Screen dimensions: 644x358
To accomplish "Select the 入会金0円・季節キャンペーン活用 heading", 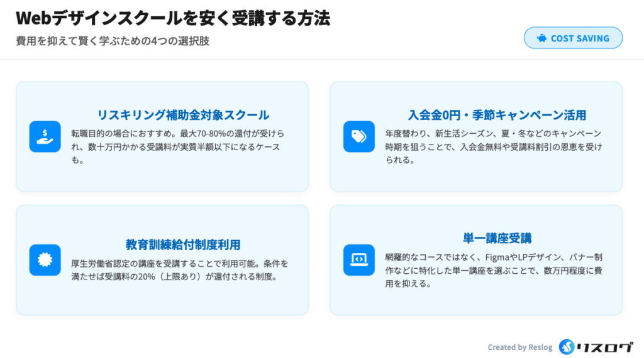I will 497,116.
